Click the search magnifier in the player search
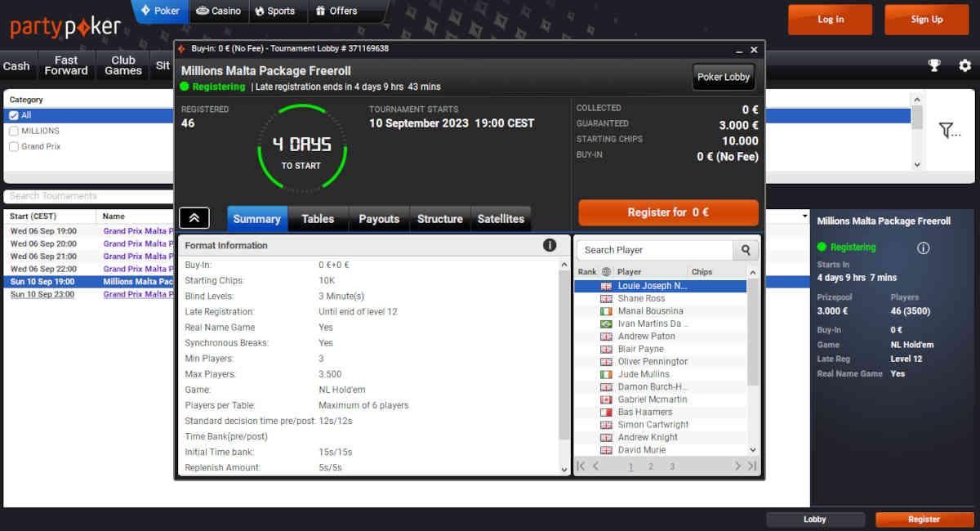The width and height of the screenshot is (980, 531). coord(746,250)
